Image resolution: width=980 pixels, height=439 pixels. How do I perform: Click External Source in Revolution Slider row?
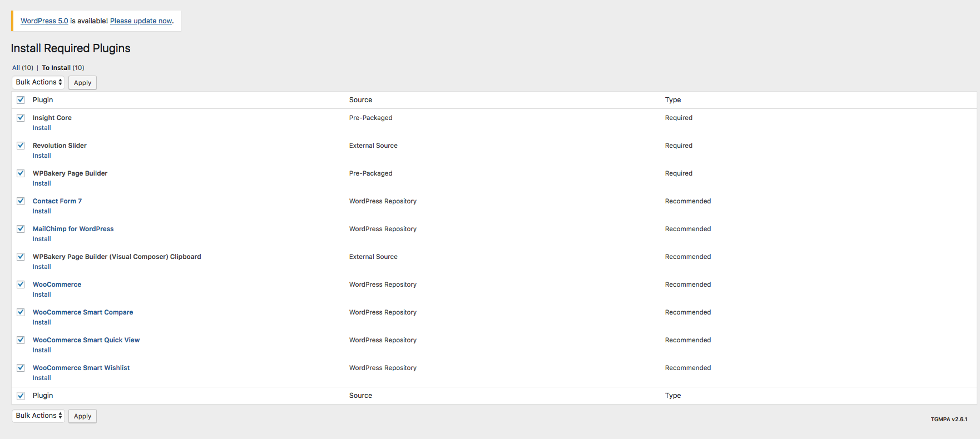click(x=373, y=146)
